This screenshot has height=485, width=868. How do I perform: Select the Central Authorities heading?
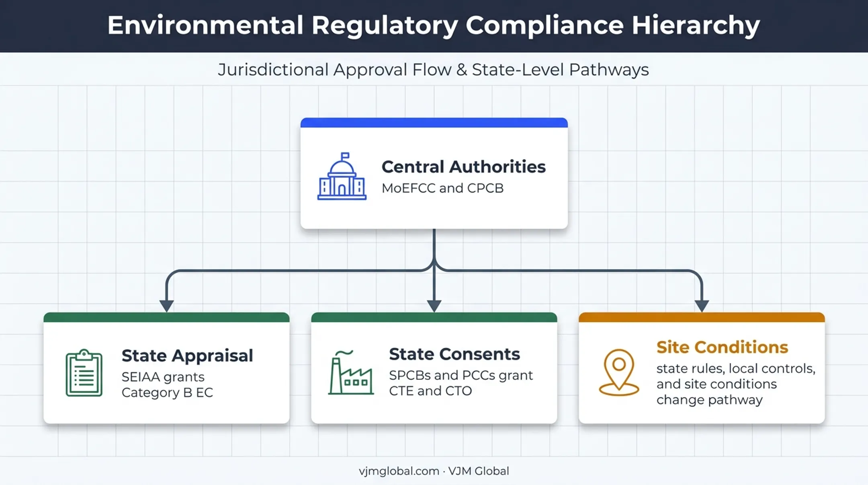click(464, 166)
